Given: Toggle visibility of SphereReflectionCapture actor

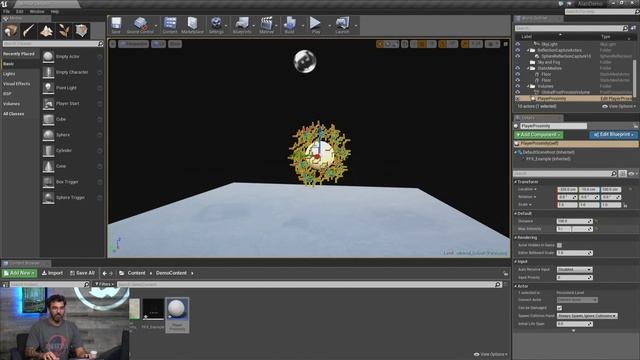Looking at the screenshot, I should click(x=518, y=56).
